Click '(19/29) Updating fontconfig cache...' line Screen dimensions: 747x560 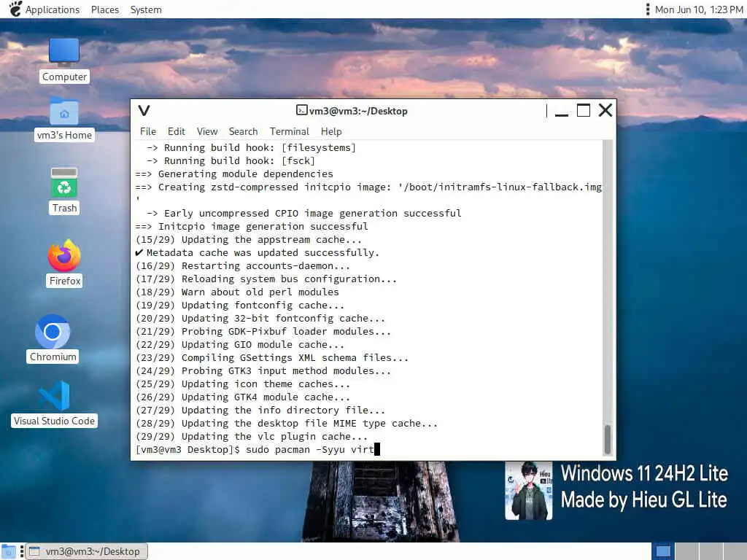(239, 306)
